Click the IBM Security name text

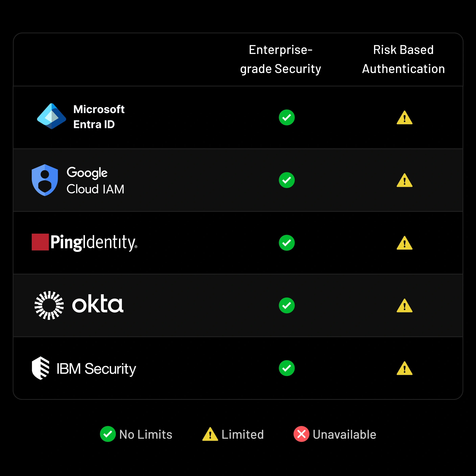(96, 369)
